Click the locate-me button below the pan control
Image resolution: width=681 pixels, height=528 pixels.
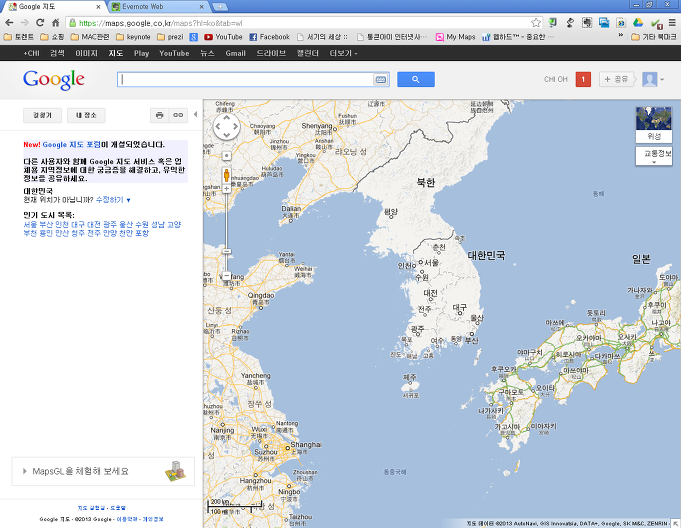point(226,155)
